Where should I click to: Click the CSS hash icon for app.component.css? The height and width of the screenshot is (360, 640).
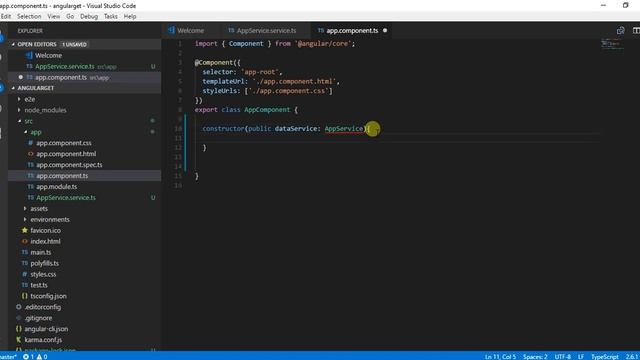point(31,143)
